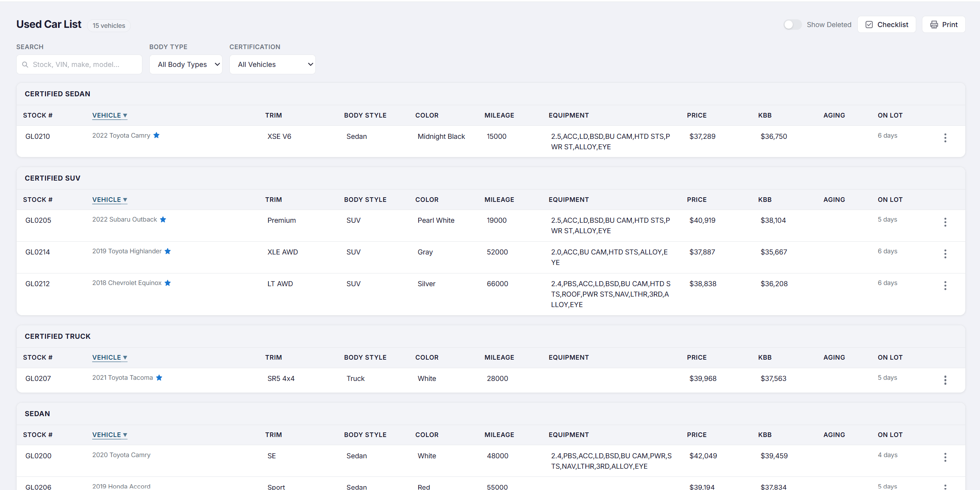Click certified star next to 2022 Subaru Outback
Viewport: 980px width, 490px height.
163,219
